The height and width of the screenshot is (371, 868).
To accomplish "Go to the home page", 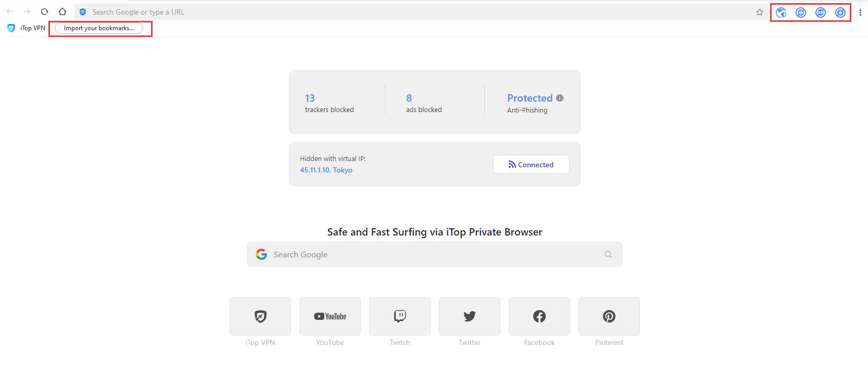I will click(62, 11).
